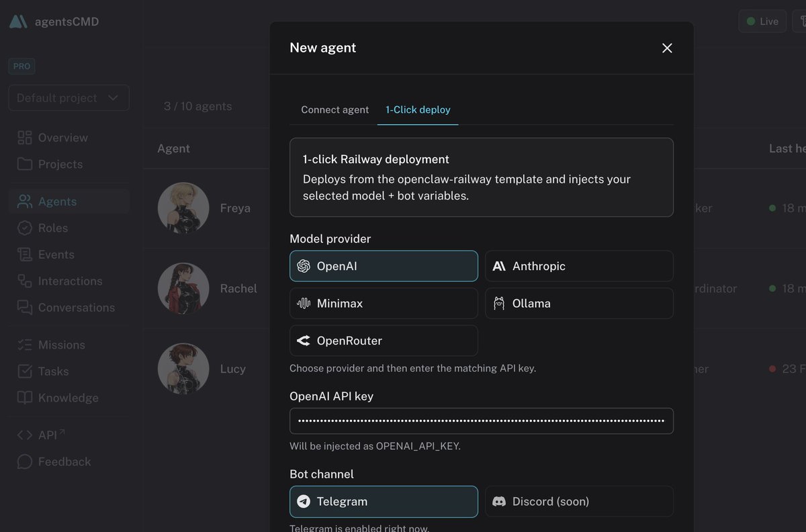Click the Projects folder icon
Screen dimensions: 806x532
tap(25, 164)
